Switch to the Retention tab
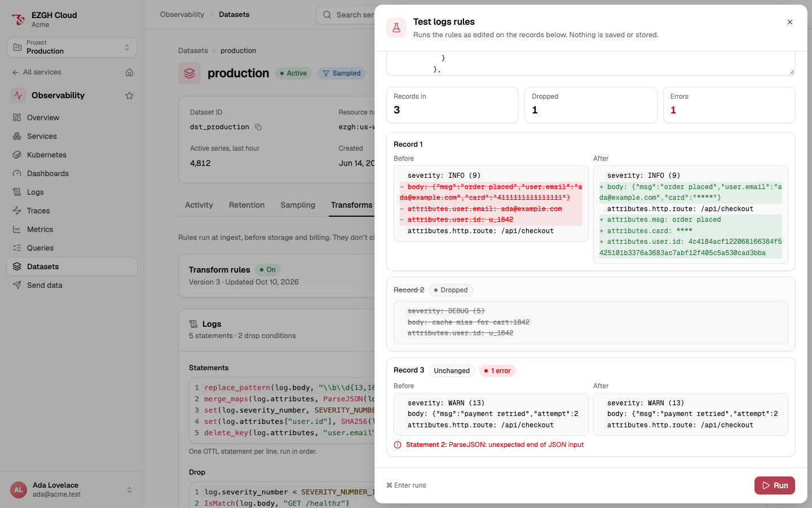The height and width of the screenshot is (508, 812). tap(247, 205)
